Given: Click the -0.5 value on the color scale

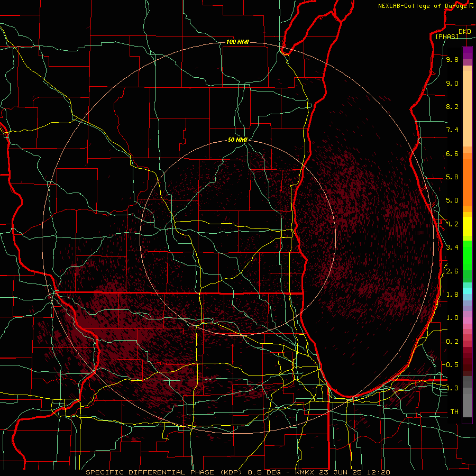Looking at the screenshot, I should 450,365.
